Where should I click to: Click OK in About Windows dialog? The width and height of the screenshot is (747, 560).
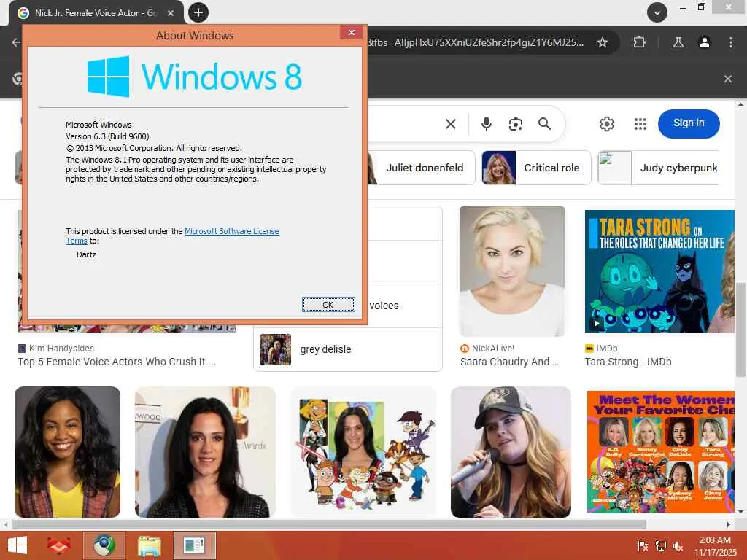[x=328, y=304]
